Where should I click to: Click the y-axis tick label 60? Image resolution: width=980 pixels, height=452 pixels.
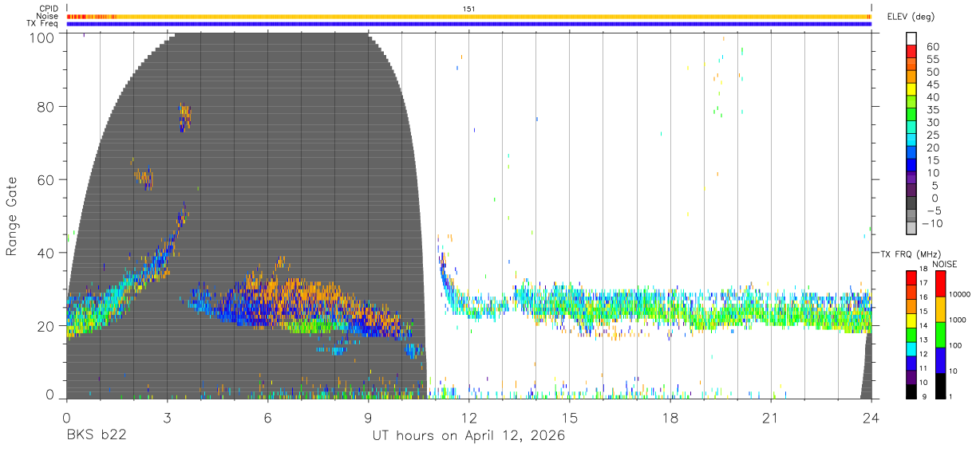pos(45,179)
